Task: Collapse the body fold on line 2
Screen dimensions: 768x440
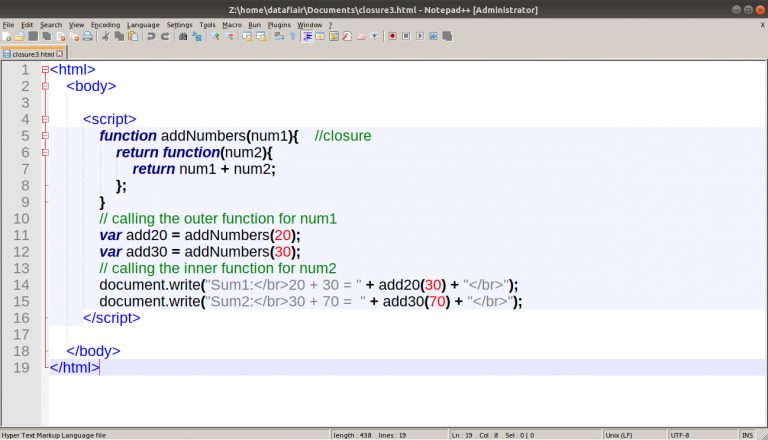Action: pyautogui.click(x=45, y=86)
